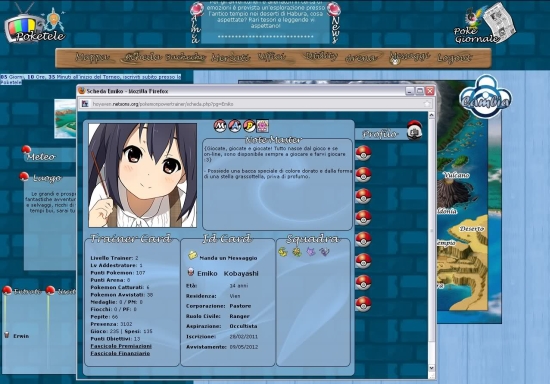Viewport: 550px width, 384px height.
Task: Click the pink flower badge icon
Action: [262, 126]
